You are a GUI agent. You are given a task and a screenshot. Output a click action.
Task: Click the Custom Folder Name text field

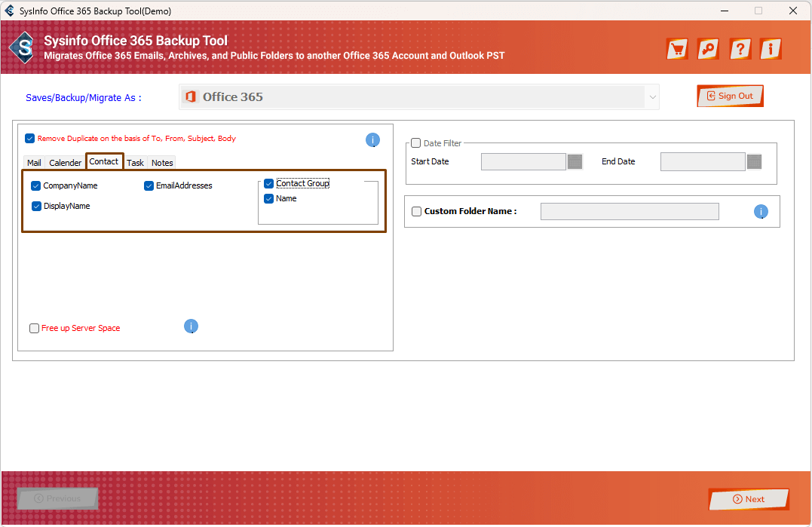[x=630, y=211]
